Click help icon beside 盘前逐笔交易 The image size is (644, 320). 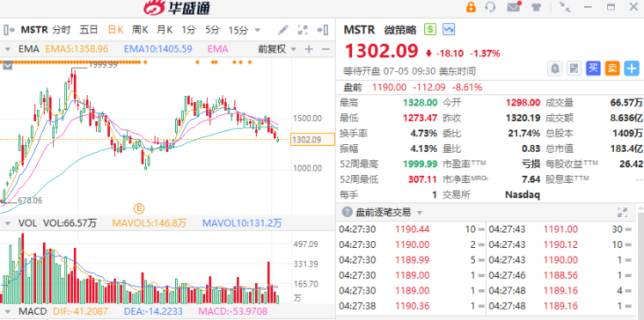347,212
